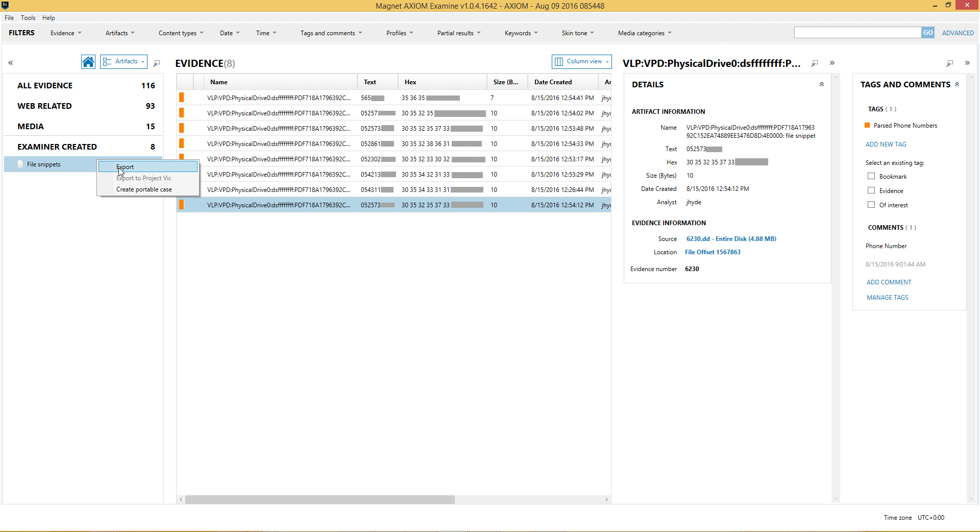Screen dimensions: 980x532
Task: Check the Evidence tag checkbox
Action: point(871,190)
